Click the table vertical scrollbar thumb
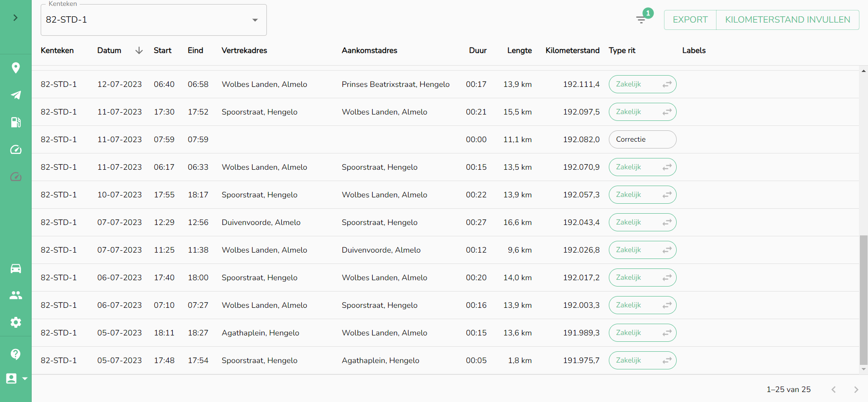 [x=863, y=300]
